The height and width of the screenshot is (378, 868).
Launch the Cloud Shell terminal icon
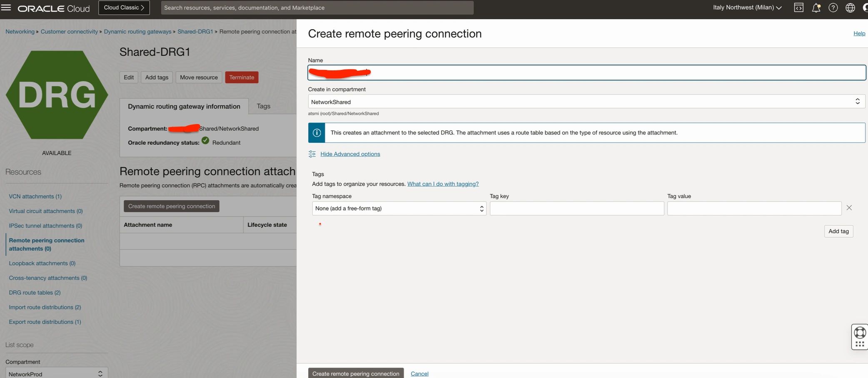pos(798,7)
